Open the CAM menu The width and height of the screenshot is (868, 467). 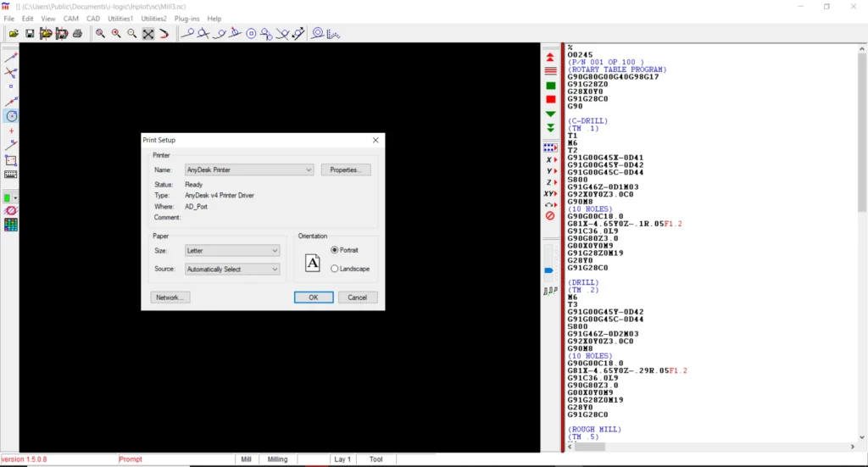71,19
